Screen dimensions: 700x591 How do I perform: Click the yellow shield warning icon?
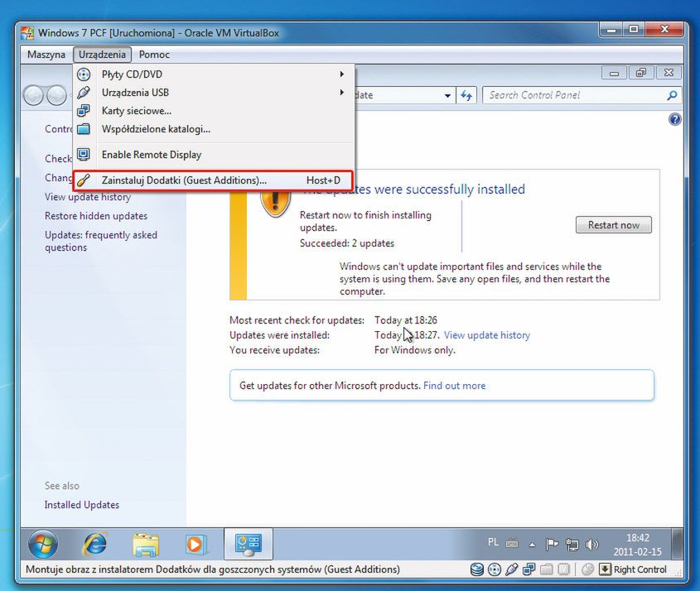pos(276,204)
